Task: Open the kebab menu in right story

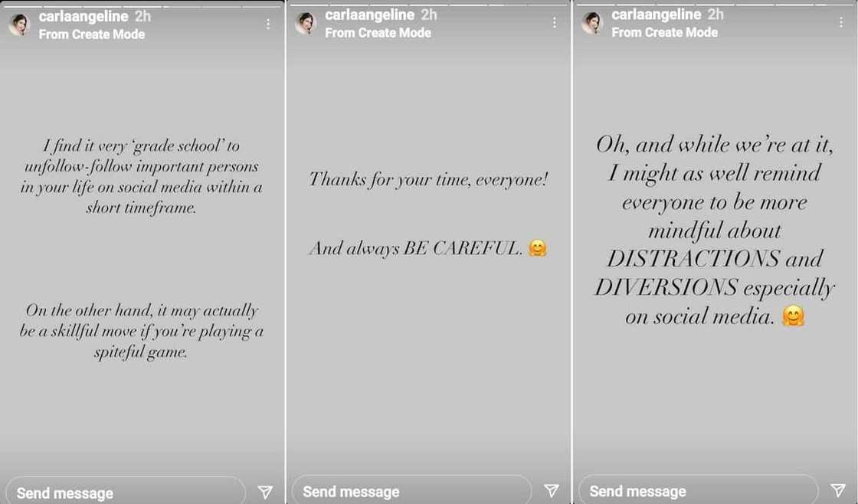Action: pos(840,23)
